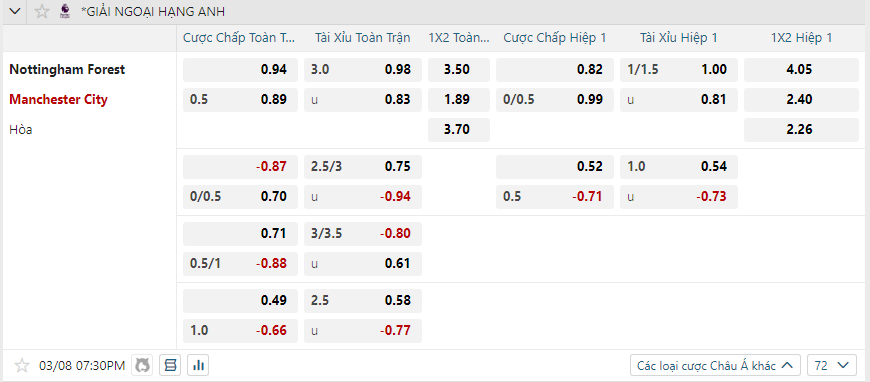
Task: Favorite the league with the header star
Action: pyautogui.click(x=42, y=11)
